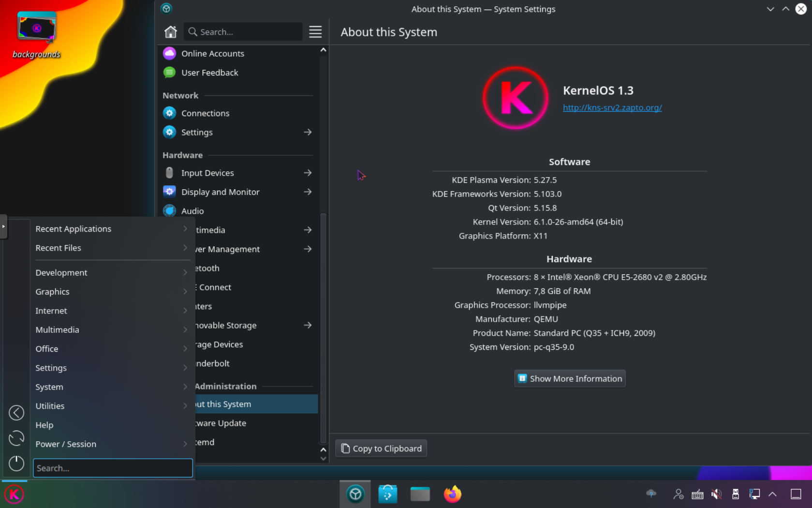
Task: Open Internet category in launcher
Action: tap(112, 311)
